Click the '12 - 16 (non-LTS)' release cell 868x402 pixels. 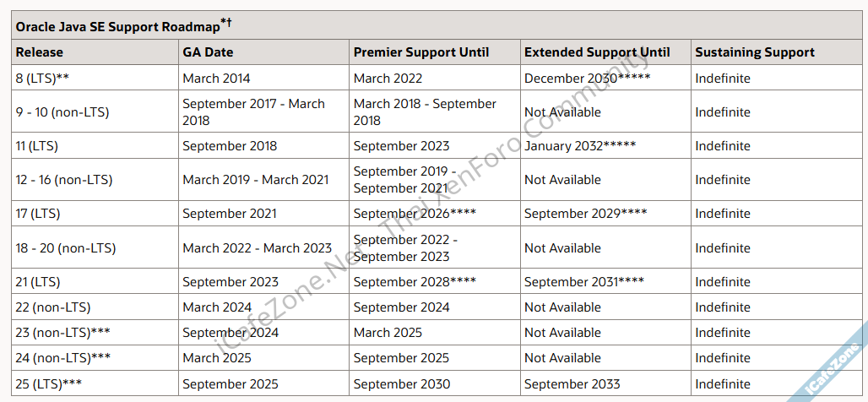point(64,180)
